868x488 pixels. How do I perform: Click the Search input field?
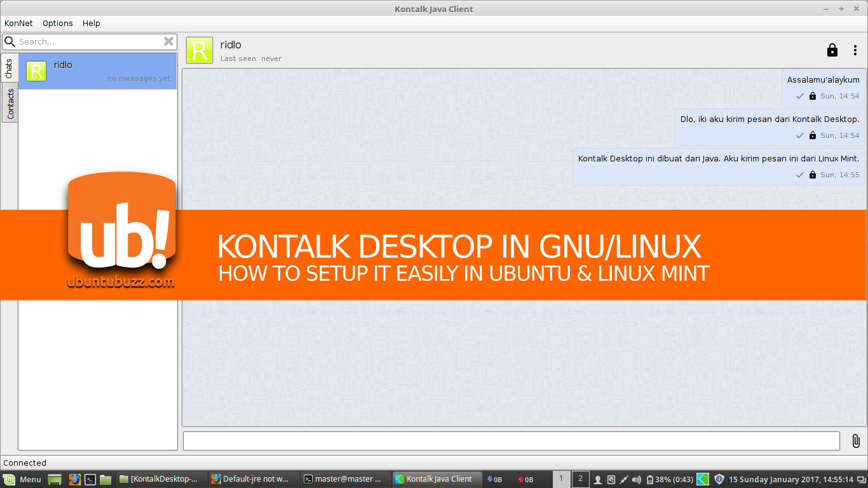click(x=89, y=41)
